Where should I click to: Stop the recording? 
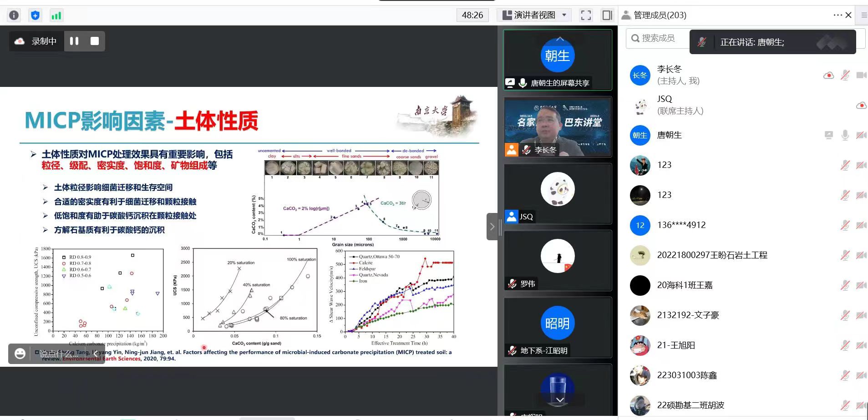click(x=95, y=41)
